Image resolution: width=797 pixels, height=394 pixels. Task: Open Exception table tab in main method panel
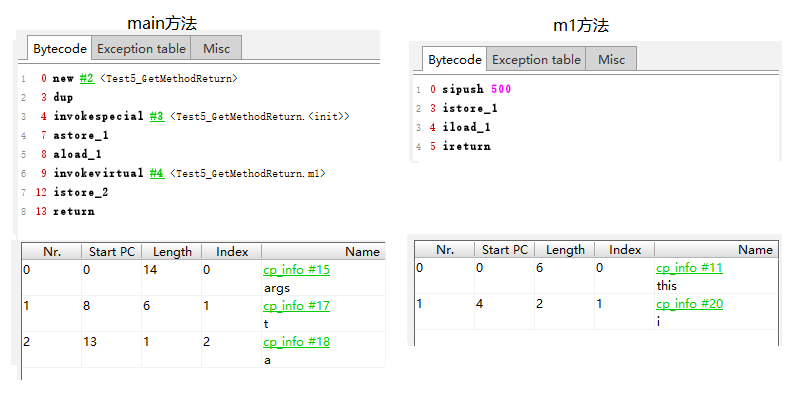[141, 49]
